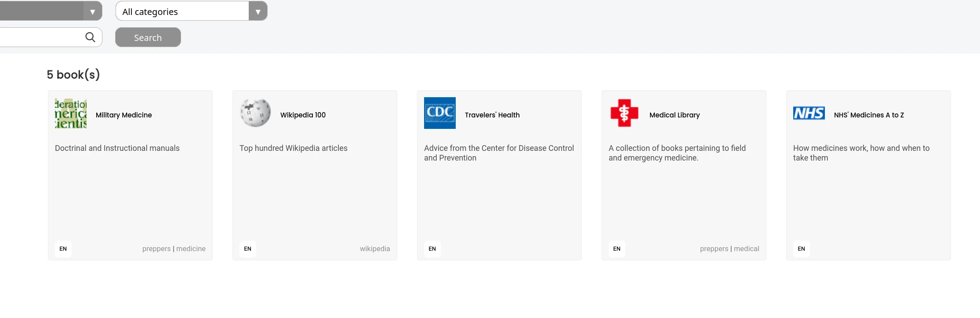Screen dimensions: 980x318
Task: Open Travelers' Health book title
Action: pyautogui.click(x=492, y=115)
